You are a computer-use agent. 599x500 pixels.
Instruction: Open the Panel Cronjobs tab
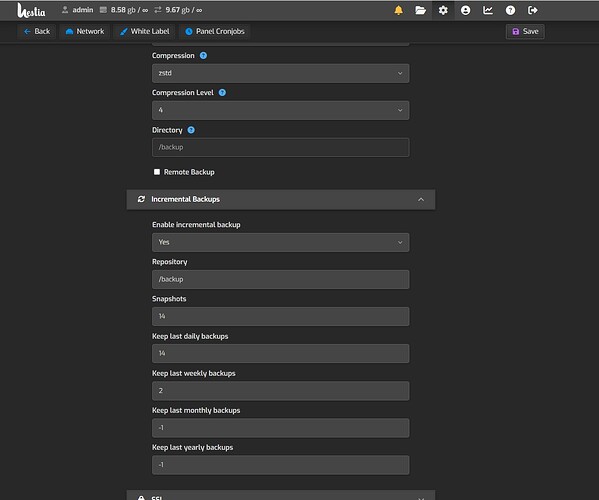[215, 31]
